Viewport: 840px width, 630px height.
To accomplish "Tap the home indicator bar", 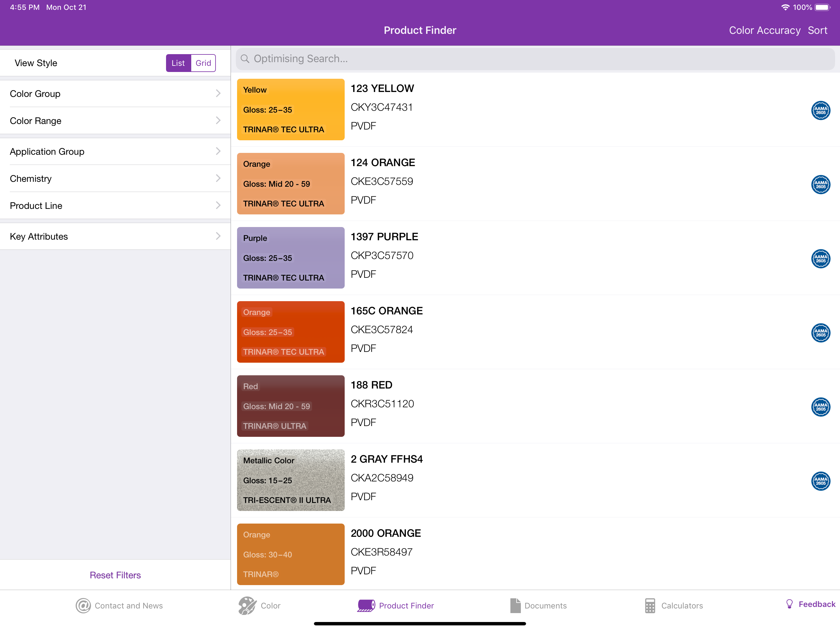I will 420,624.
